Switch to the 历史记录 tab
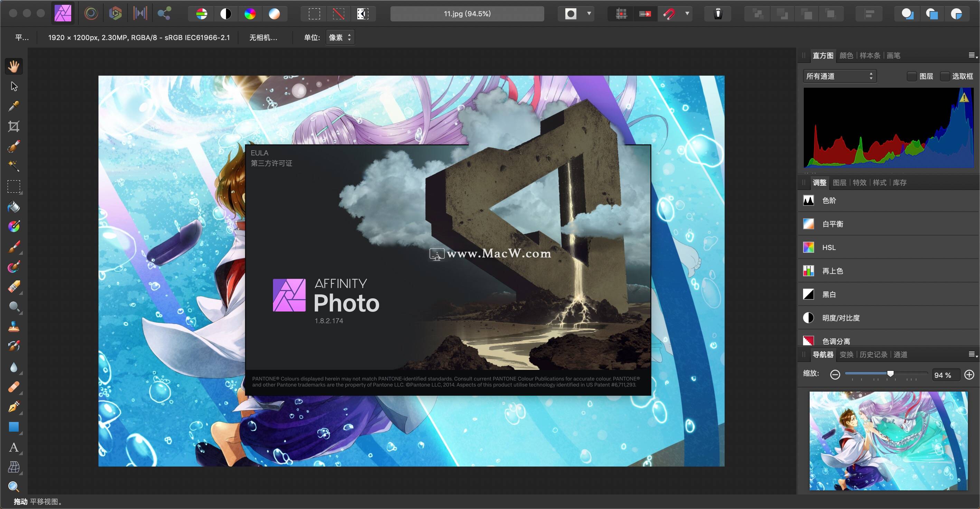 click(873, 355)
